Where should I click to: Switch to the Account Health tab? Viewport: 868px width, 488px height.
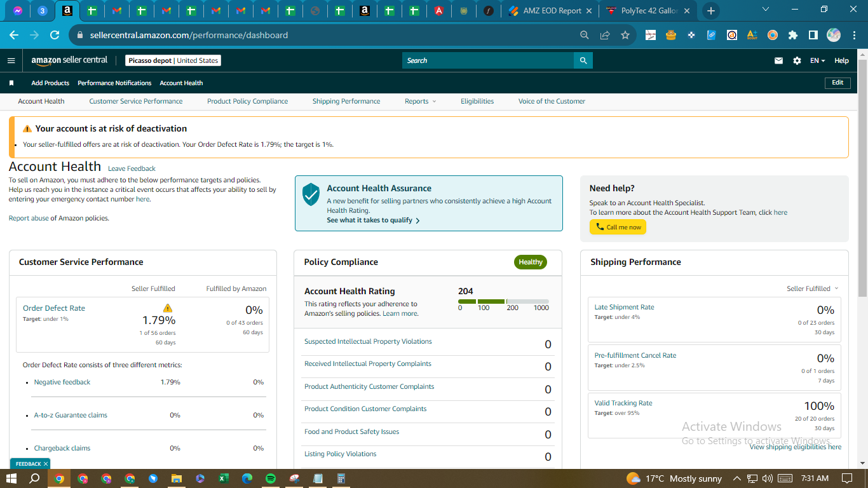tap(41, 102)
